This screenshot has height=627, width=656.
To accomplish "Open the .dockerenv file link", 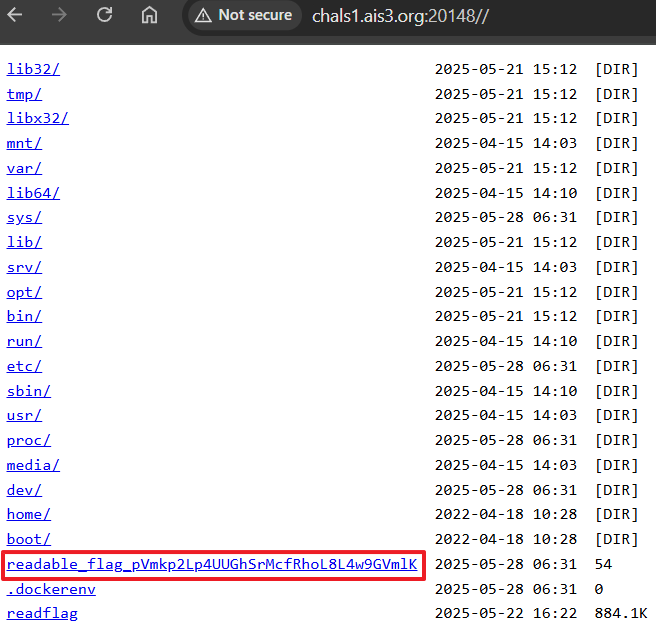I will tap(51, 589).
